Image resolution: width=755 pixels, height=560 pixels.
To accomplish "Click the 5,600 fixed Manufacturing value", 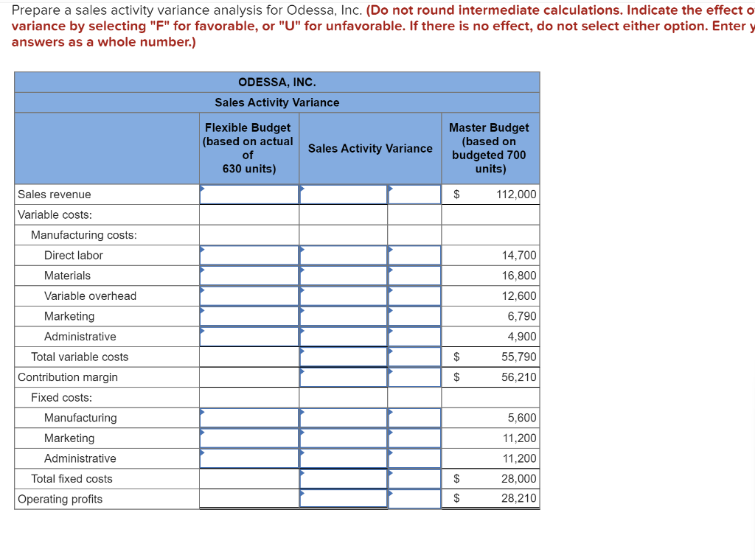I will (x=522, y=418).
